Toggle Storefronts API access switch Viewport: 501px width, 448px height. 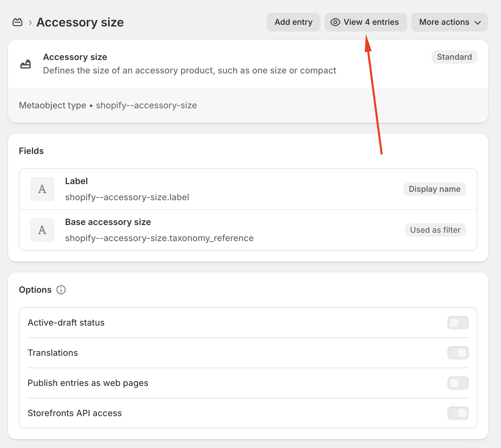coord(458,413)
